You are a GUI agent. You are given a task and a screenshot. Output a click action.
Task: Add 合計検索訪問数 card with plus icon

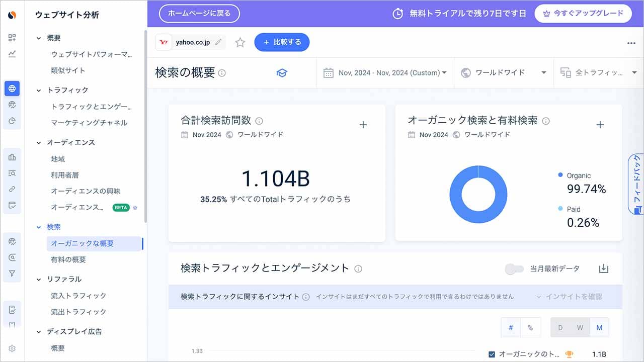363,125
